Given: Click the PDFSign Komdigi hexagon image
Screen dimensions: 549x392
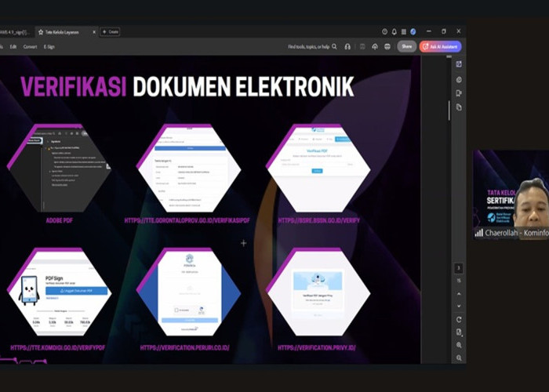Looking at the screenshot, I should pos(59,292).
